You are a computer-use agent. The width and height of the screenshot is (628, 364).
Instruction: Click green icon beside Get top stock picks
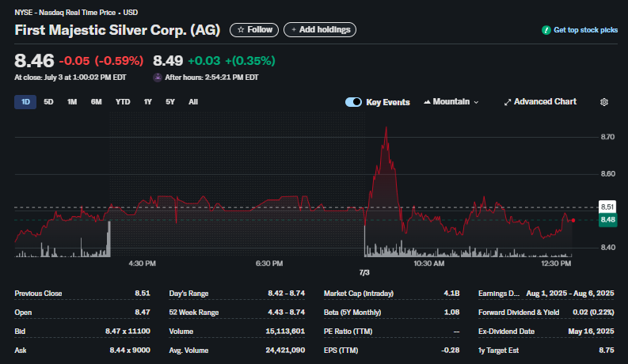pyautogui.click(x=546, y=30)
